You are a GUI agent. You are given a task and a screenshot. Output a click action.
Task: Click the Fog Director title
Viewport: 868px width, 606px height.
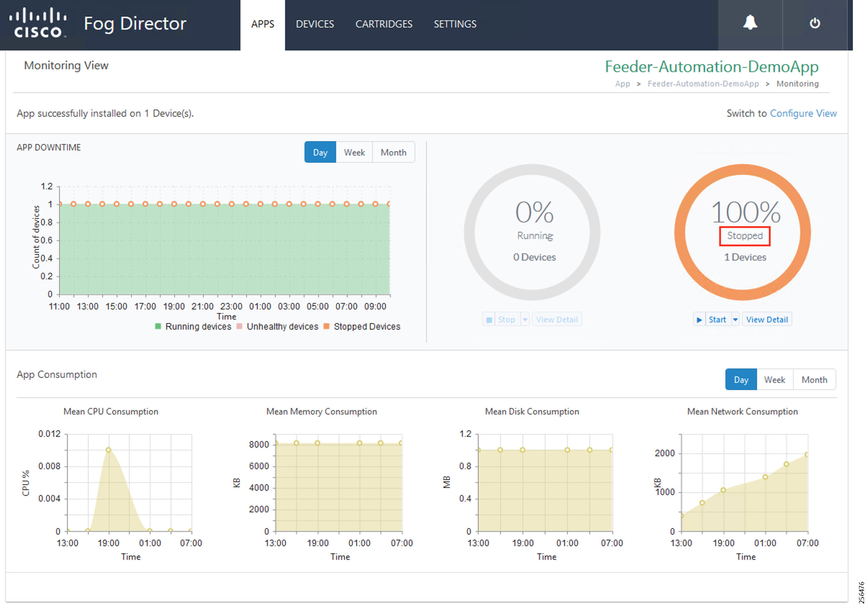point(135,24)
